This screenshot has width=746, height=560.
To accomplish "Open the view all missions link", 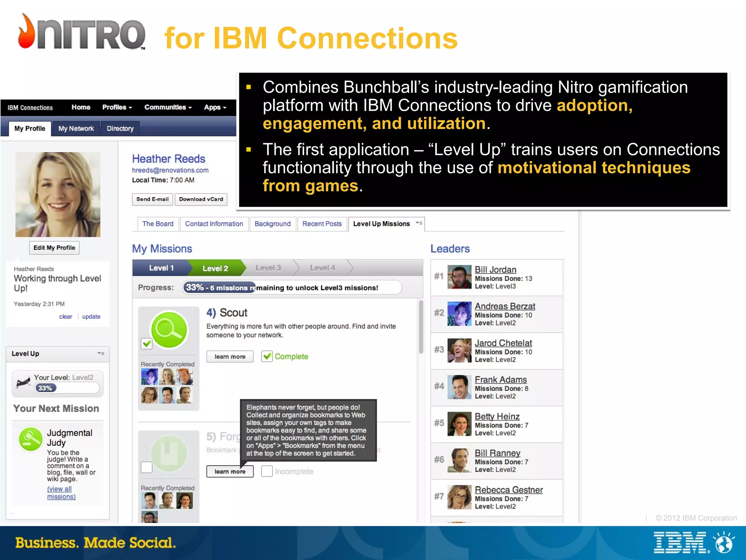I will coord(61,493).
